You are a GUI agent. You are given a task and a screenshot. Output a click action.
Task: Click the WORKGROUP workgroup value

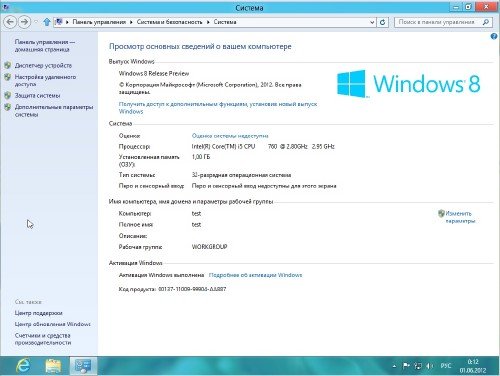209,247
